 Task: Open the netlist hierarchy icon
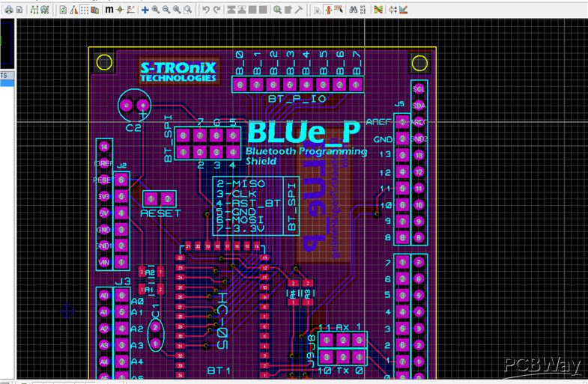[34, 10]
